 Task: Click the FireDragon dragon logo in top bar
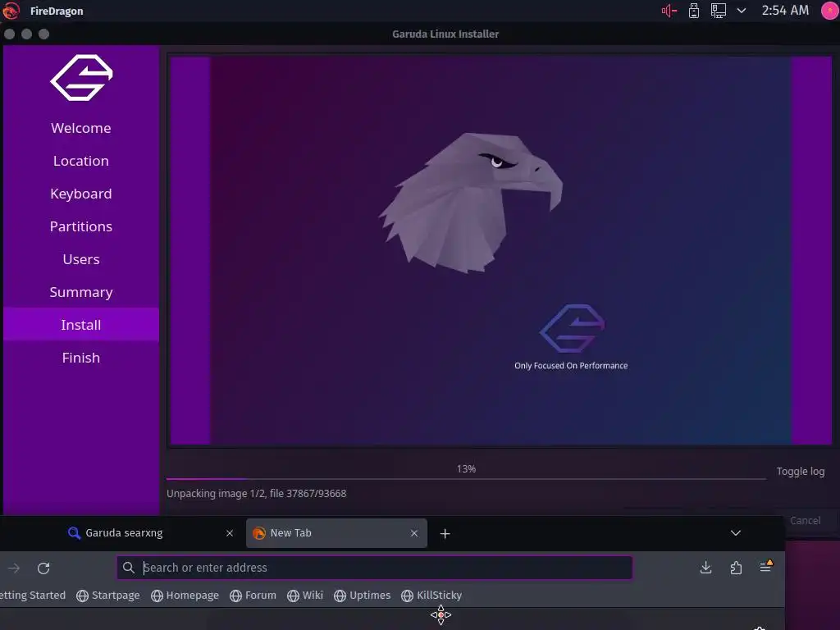tap(11, 10)
